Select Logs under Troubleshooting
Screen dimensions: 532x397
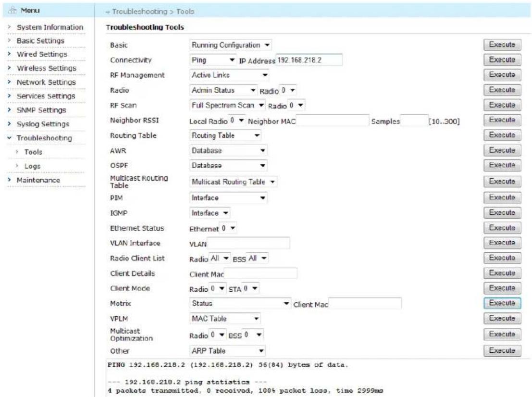32,166
